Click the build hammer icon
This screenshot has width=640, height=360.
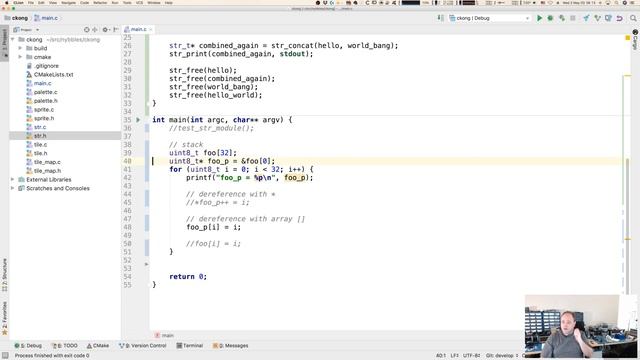[440, 18]
